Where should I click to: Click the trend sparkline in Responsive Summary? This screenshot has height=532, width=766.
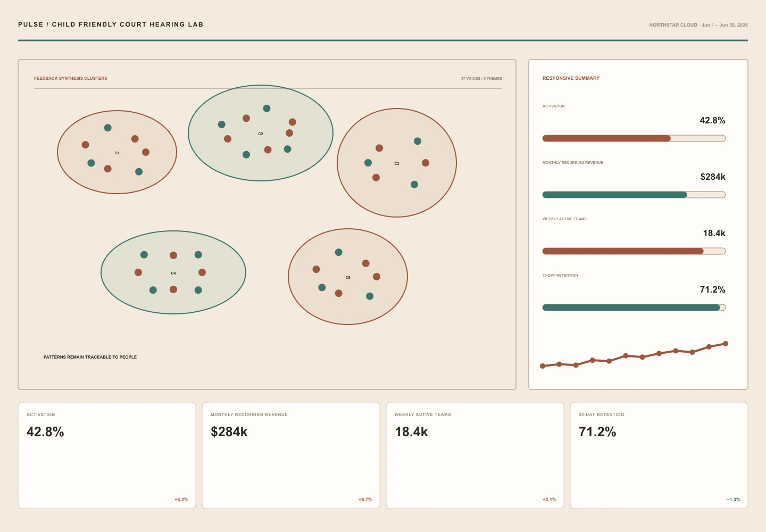point(634,355)
